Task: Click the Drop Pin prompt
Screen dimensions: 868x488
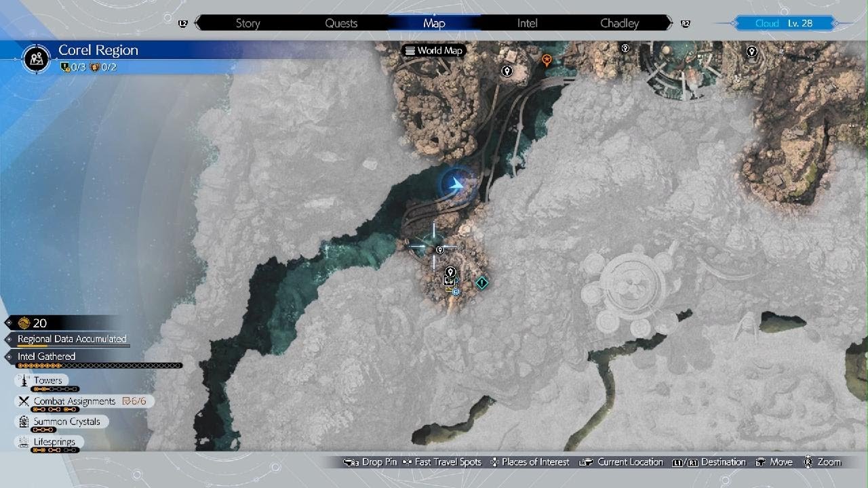Action: pos(370,462)
